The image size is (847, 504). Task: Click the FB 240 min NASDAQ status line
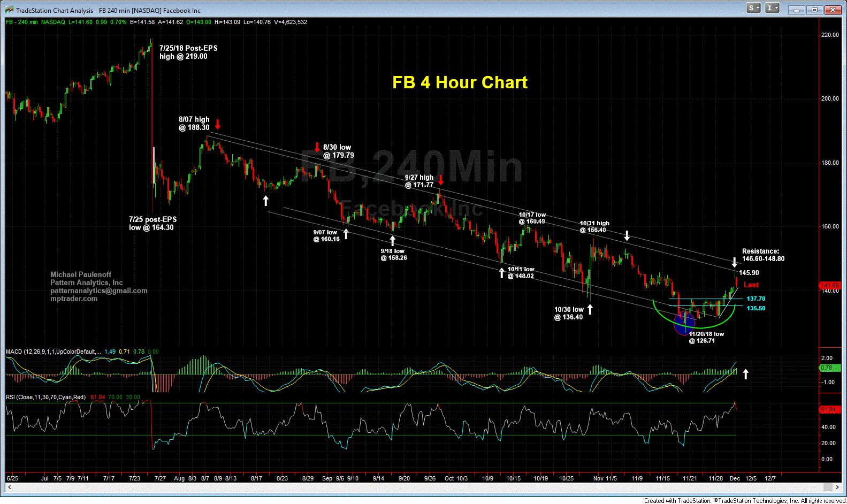coord(156,22)
